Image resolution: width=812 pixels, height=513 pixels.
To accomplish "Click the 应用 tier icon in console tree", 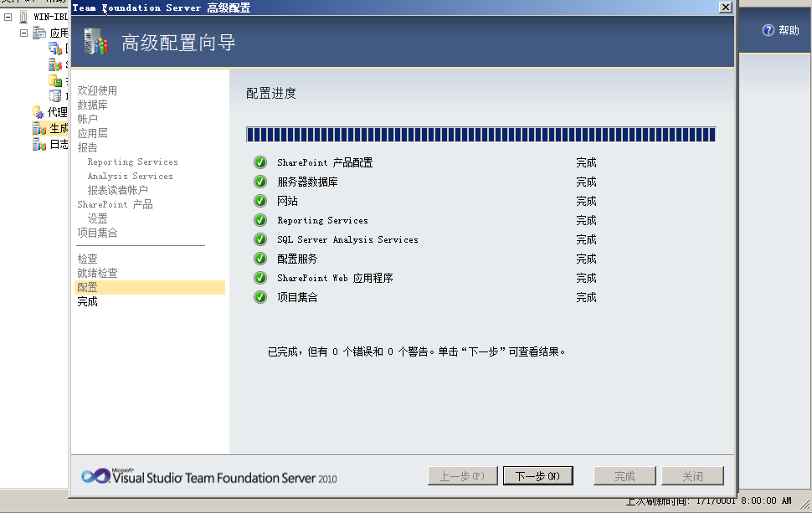I will [39, 33].
